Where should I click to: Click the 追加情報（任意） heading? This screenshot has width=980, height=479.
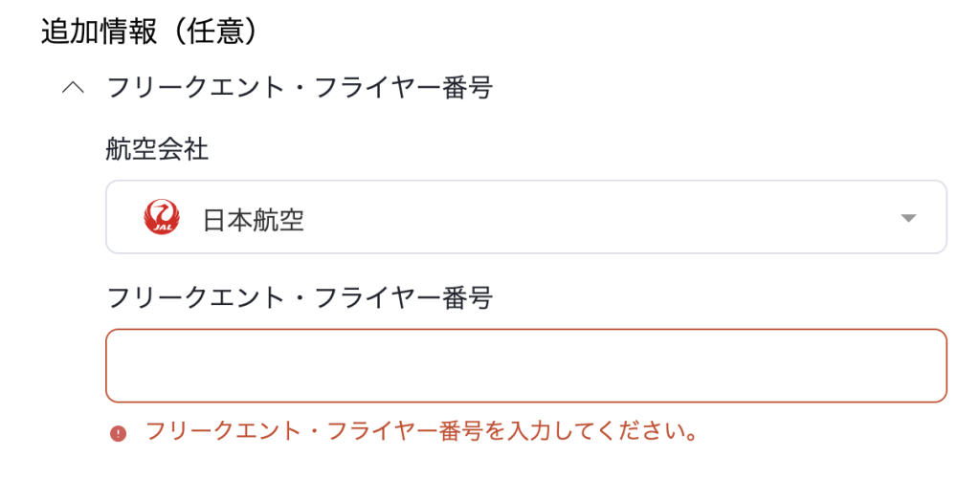click(x=149, y=32)
